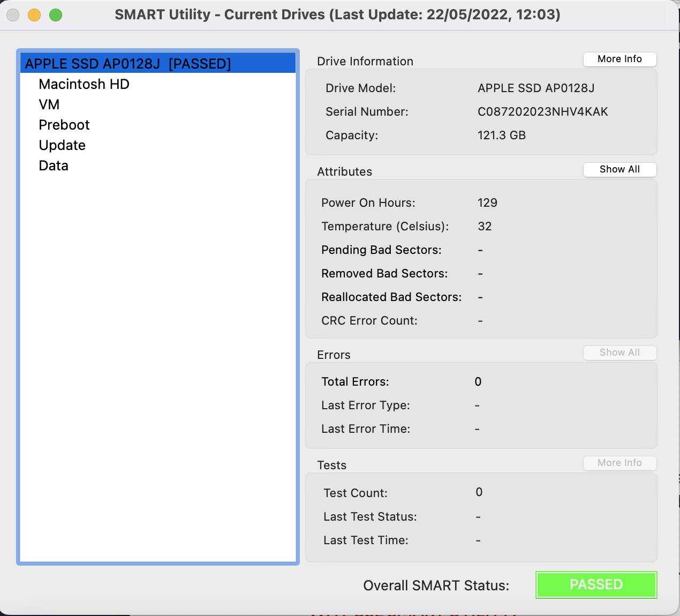
Task: Click the Power On Hours value 129
Action: coord(488,202)
